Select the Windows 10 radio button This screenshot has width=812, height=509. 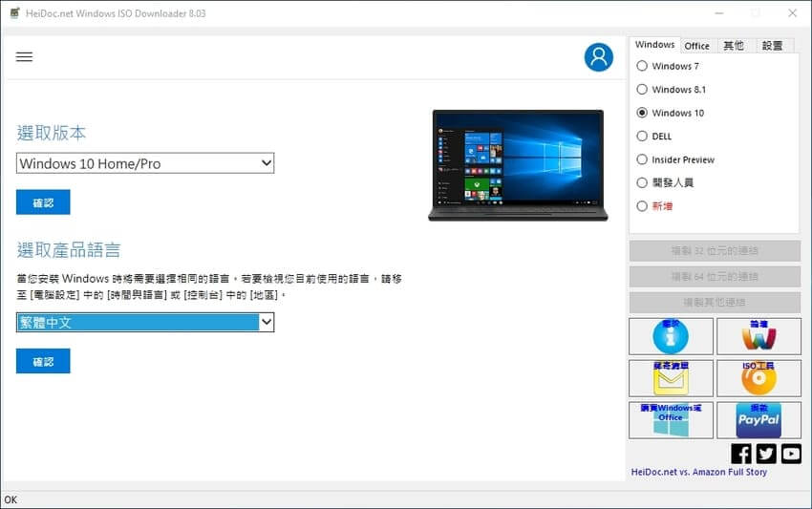(x=642, y=113)
